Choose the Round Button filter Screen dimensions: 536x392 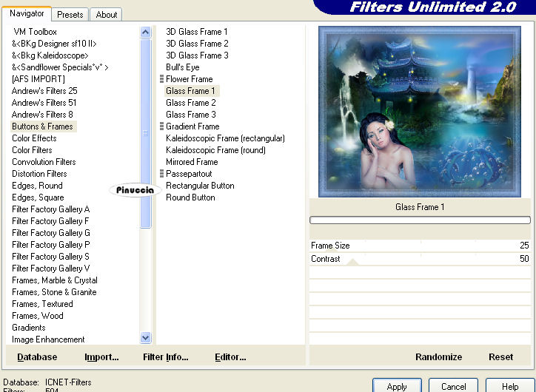tap(190, 197)
